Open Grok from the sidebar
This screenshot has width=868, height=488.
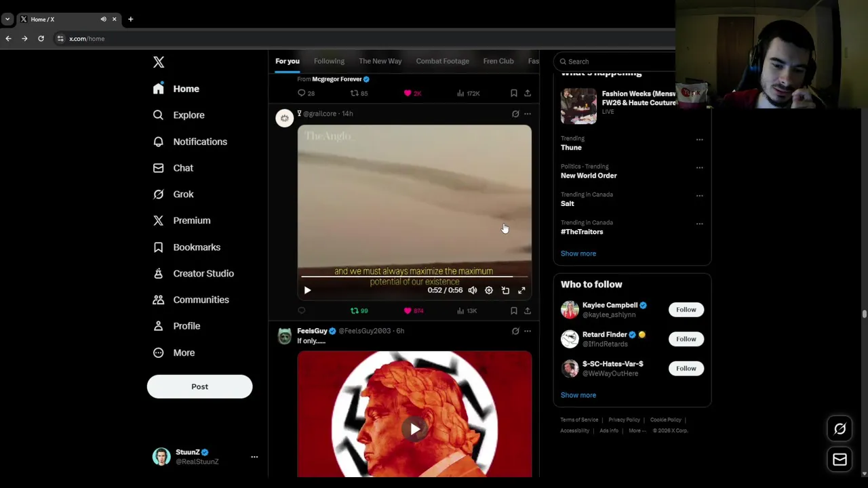click(174, 195)
